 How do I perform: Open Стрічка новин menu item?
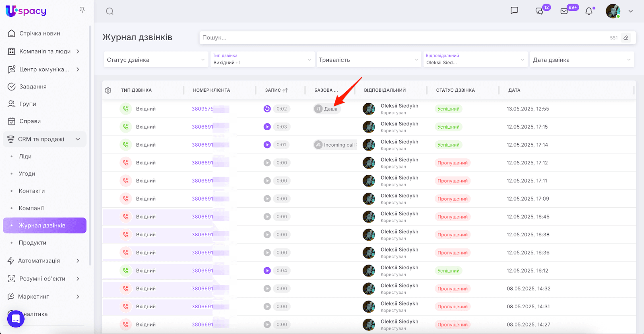39,33
